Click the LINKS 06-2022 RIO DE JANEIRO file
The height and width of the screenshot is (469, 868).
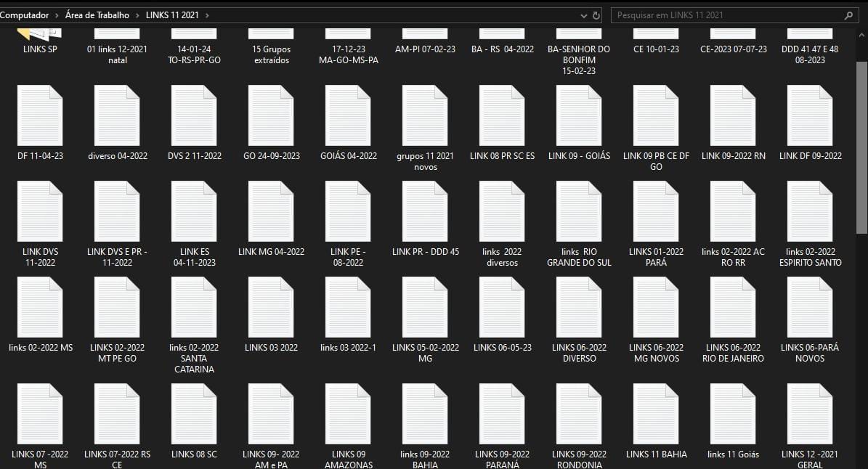point(733,307)
